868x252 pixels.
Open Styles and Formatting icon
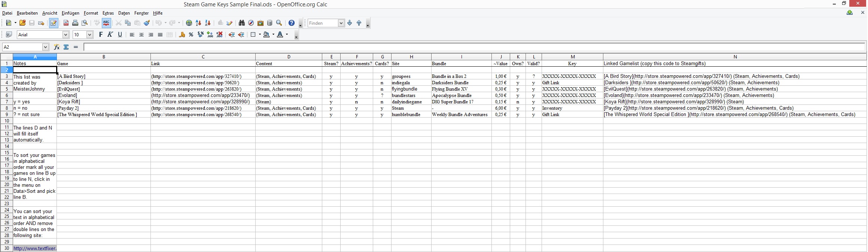click(x=9, y=35)
